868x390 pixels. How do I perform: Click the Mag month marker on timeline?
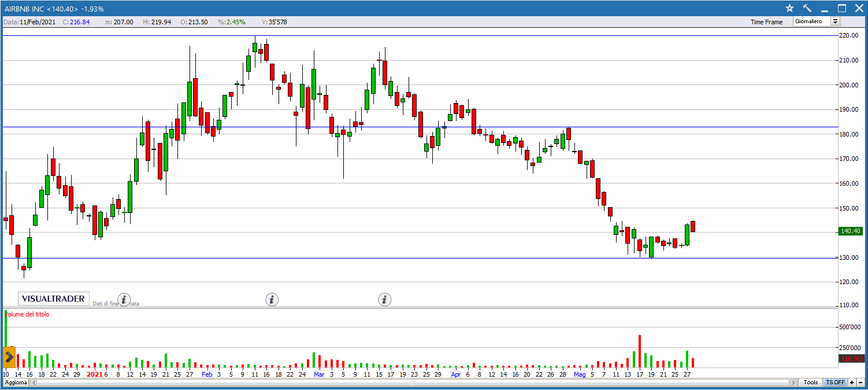coord(580,374)
